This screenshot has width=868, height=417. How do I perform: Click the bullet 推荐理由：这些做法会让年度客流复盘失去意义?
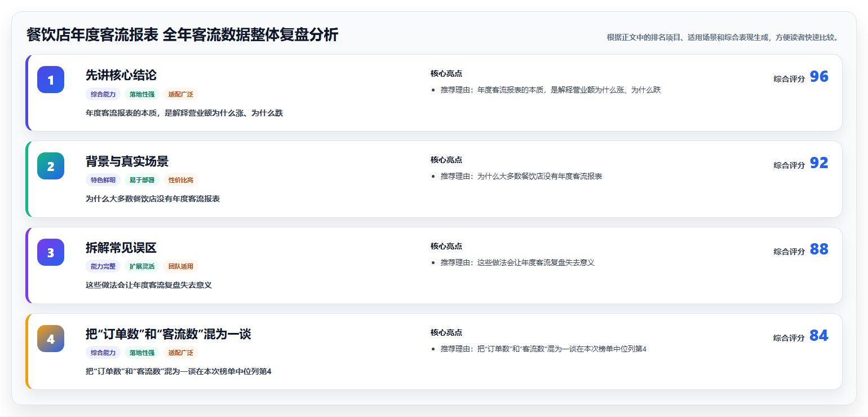click(x=517, y=262)
